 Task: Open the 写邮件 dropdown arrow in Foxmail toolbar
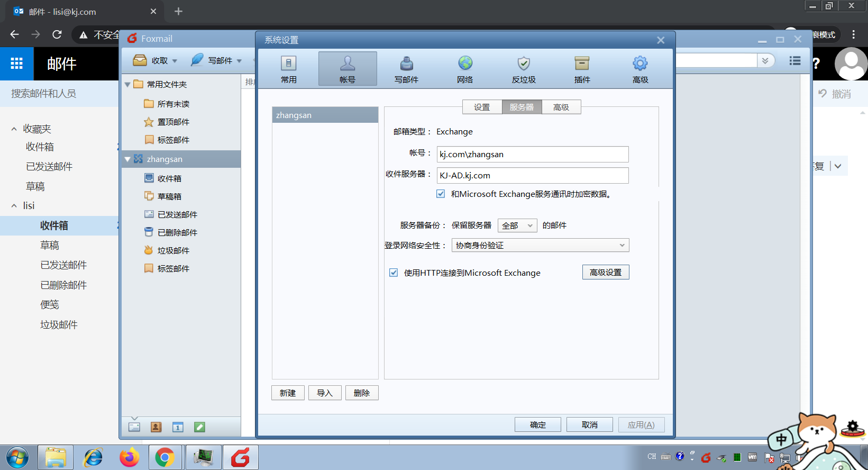pos(239,61)
